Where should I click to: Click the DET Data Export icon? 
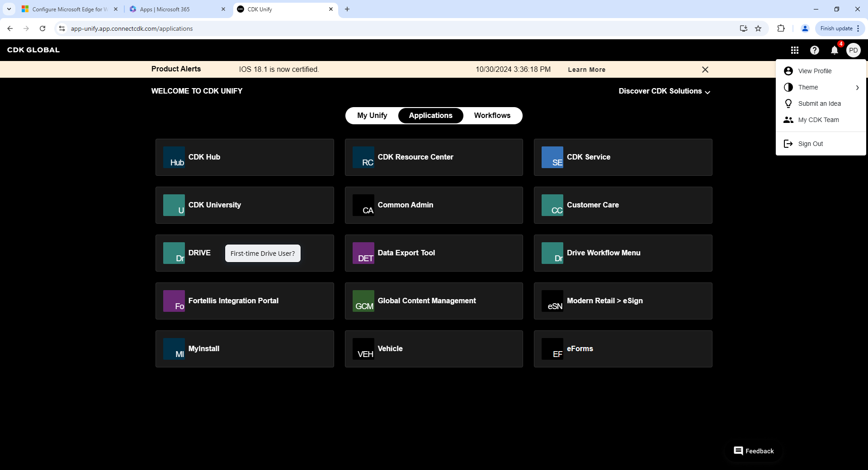point(363,253)
